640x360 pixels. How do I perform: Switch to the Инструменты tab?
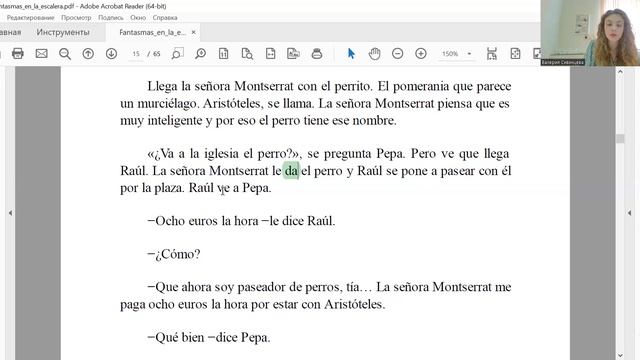63,32
